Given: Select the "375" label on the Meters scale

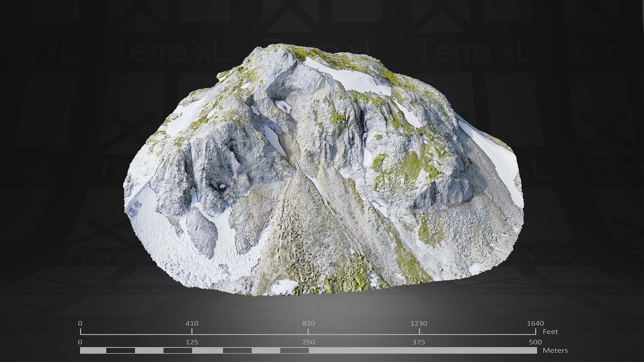Looking at the screenshot, I should [x=419, y=342].
